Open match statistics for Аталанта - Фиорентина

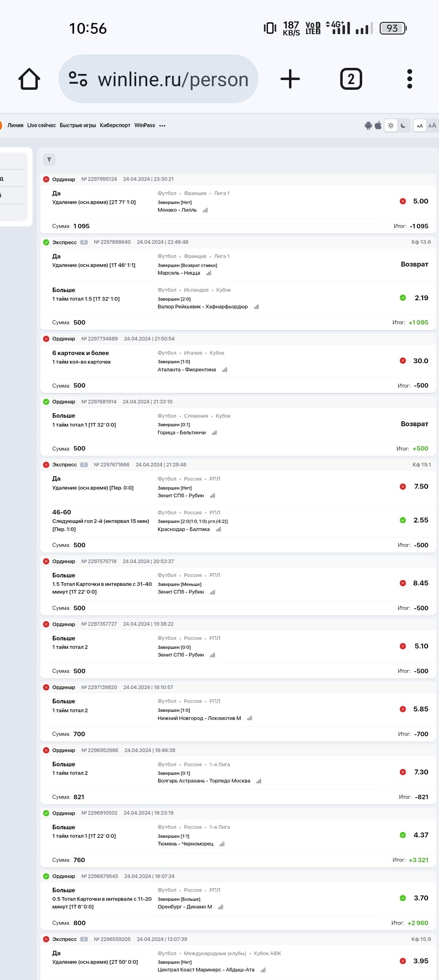point(225,370)
